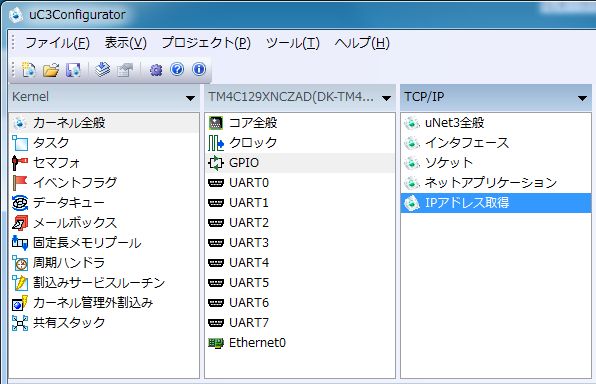Select the UART3 entry
The width and height of the screenshot is (596, 384).
pos(300,243)
